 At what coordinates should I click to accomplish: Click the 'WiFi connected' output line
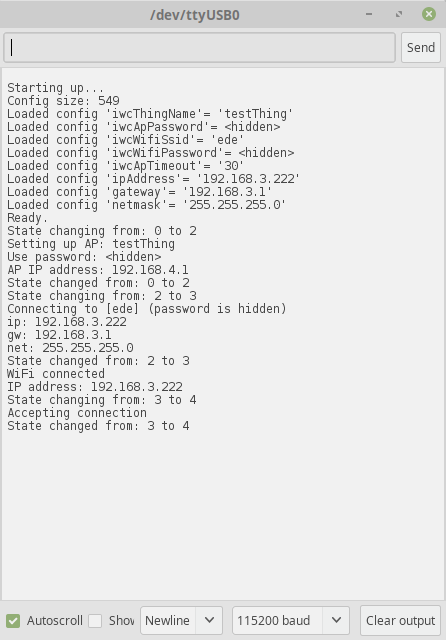(56, 373)
